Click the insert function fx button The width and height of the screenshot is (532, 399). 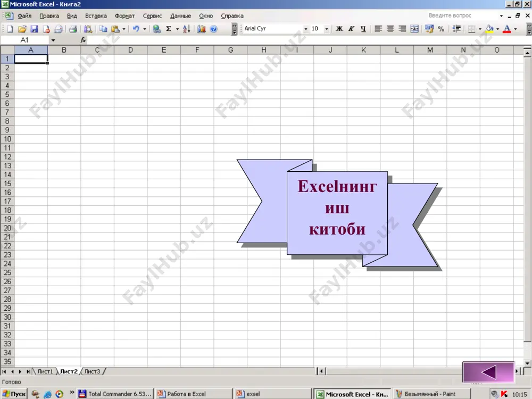(x=83, y=40)
